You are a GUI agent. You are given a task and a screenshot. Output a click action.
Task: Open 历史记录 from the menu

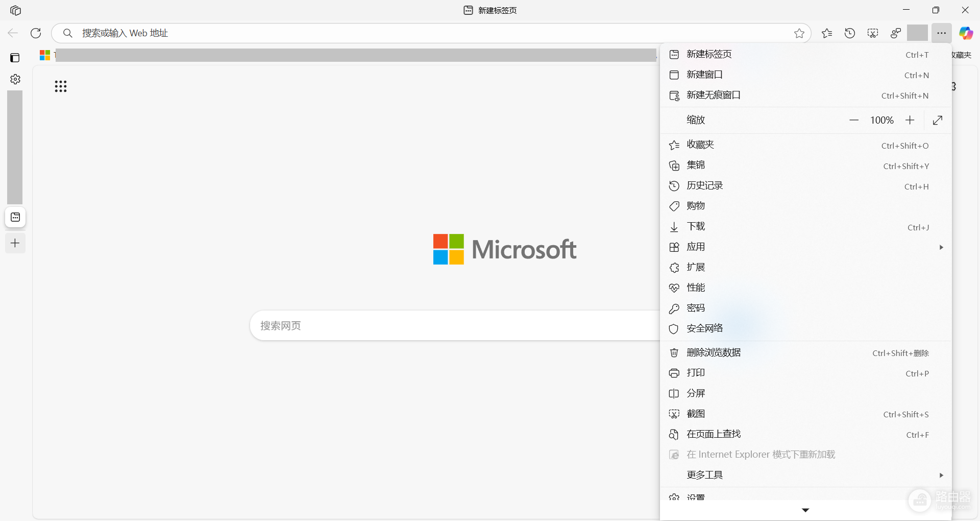click(806, 186)
